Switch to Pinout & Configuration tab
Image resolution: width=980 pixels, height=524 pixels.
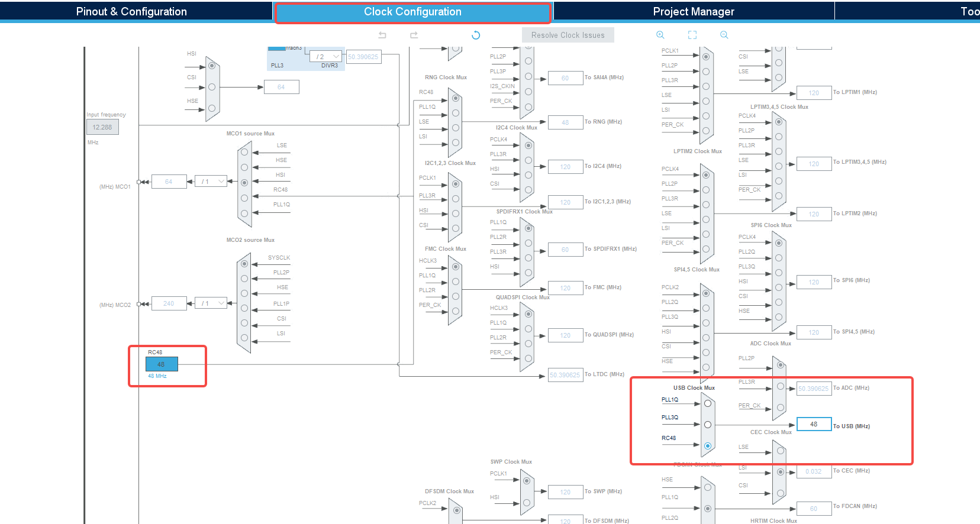pyautogui.click(x=131, y=11)
